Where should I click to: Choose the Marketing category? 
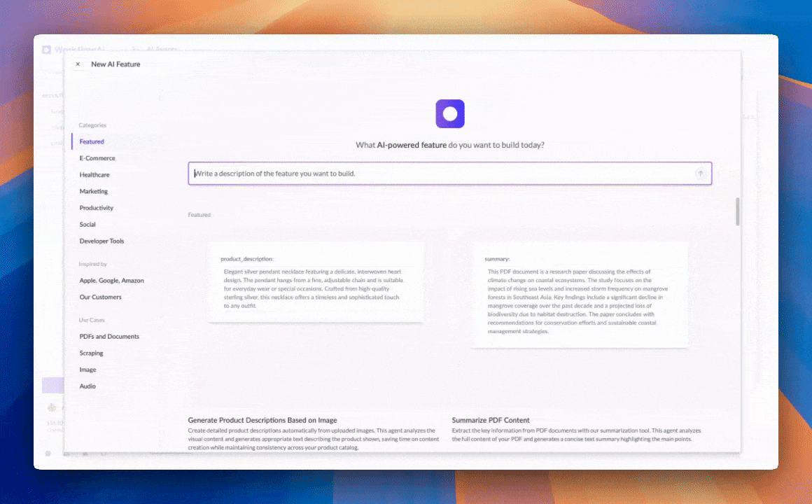pos(94,191)
